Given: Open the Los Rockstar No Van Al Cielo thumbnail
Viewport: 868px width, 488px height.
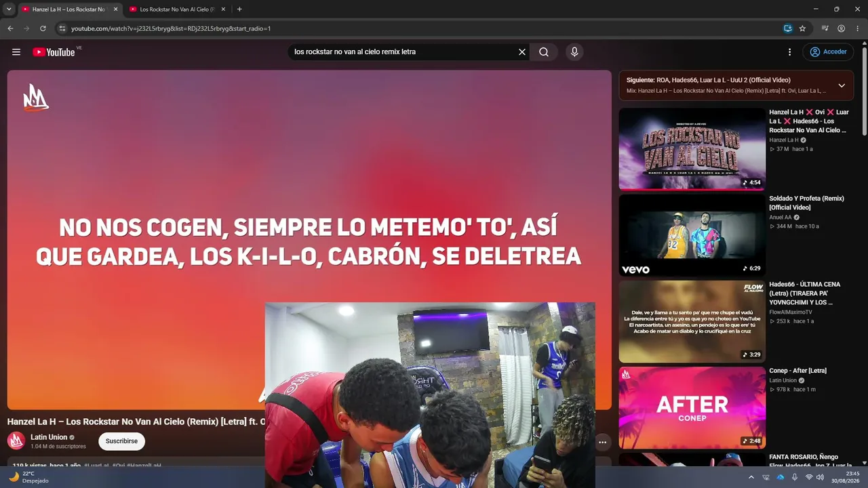Looking at the screenshot, I should click(692, 149).
